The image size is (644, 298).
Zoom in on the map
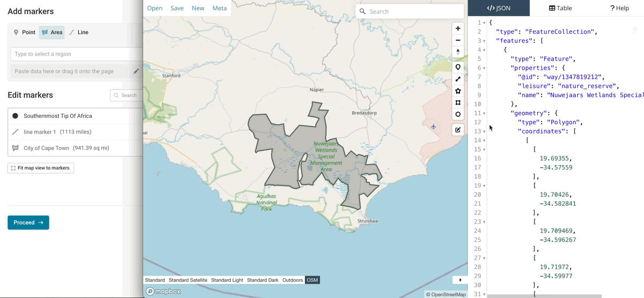(458, 28)
